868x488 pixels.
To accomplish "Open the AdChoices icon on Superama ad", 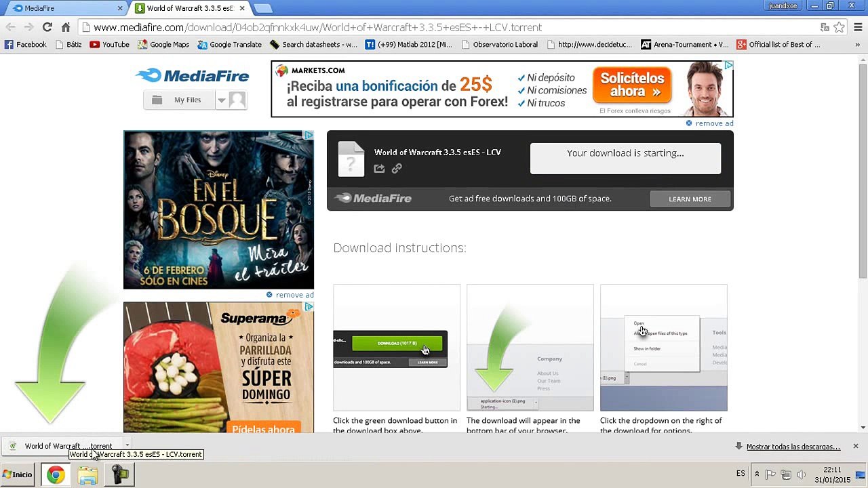I will click(x=309, y=307).
